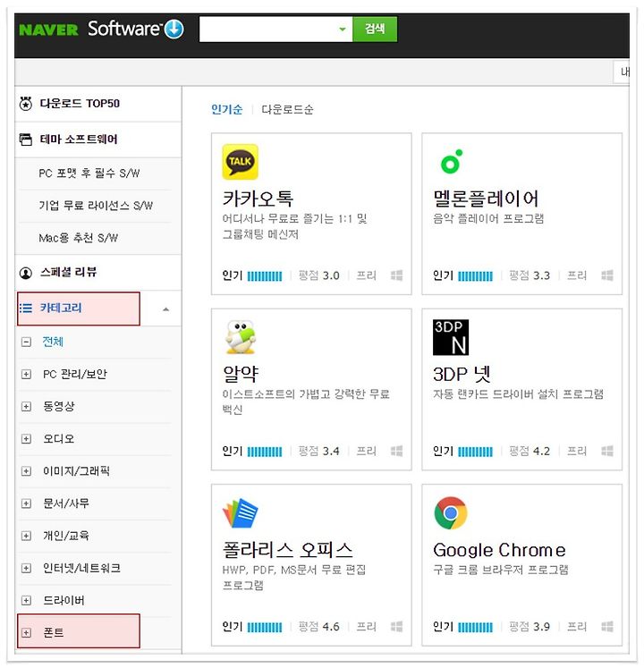
Task: Open the 3DP 넷 title link
Action: [x=462, y=374]
